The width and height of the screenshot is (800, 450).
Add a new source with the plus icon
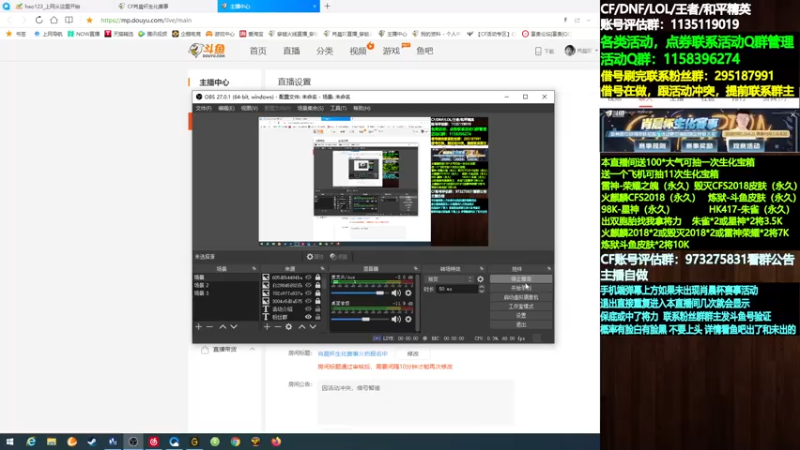(x=266, y=327)
